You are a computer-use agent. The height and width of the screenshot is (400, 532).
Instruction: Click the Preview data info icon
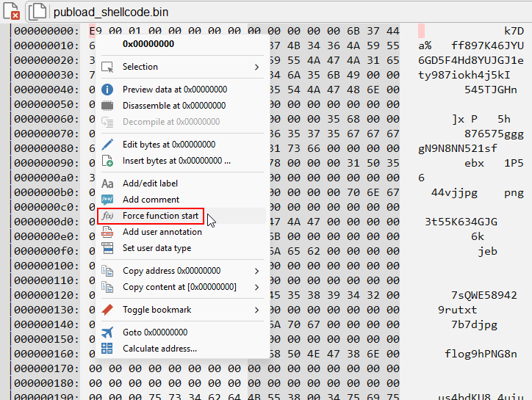point(107,90)
